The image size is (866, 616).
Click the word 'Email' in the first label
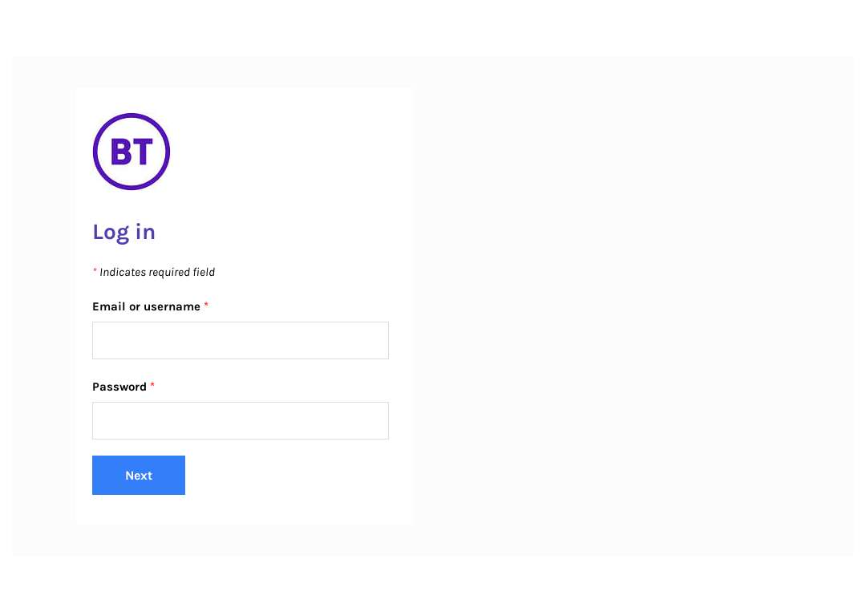coord(109,306)
